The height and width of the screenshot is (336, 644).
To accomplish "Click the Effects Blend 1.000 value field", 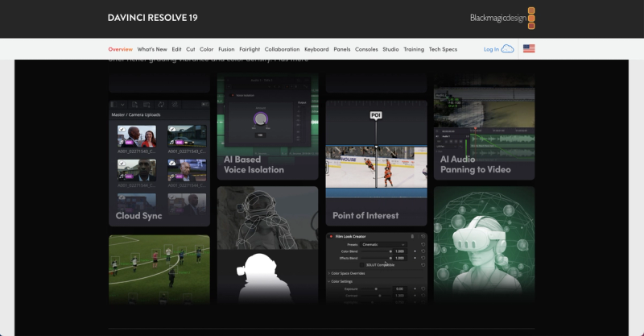I will [x=399, y=258].
